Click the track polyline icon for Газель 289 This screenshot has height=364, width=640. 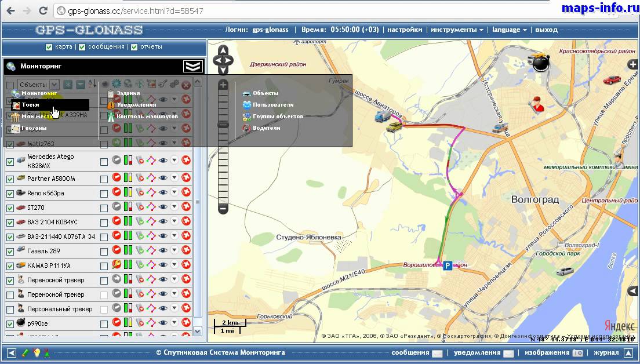[x=151, y=250]
